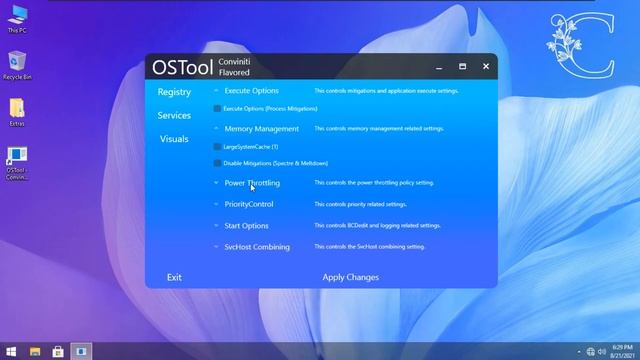Click the power throttling policy description
Image resolution: width=640 pixels, height=360 pixels.
point(374,182)
